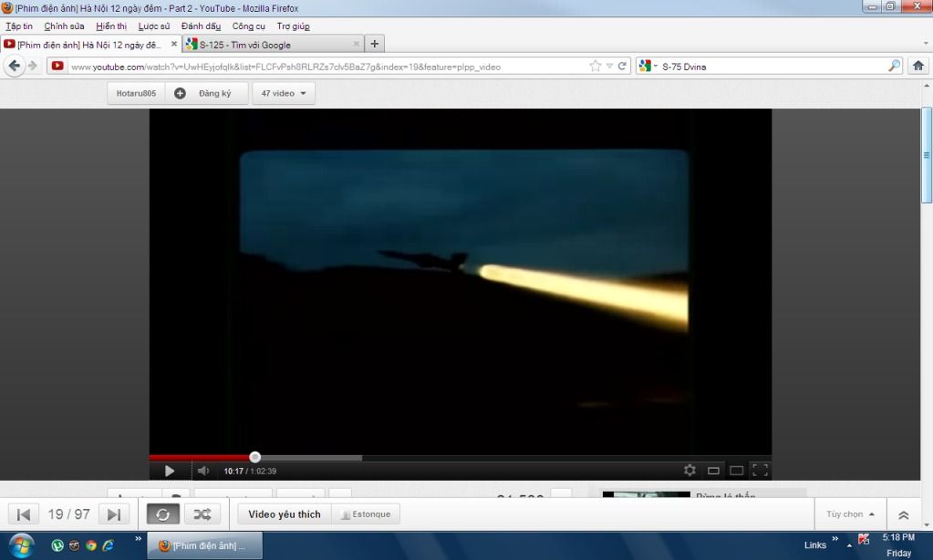
Task: Play the paused YouTube video
Action: click(x=170, y=471)
